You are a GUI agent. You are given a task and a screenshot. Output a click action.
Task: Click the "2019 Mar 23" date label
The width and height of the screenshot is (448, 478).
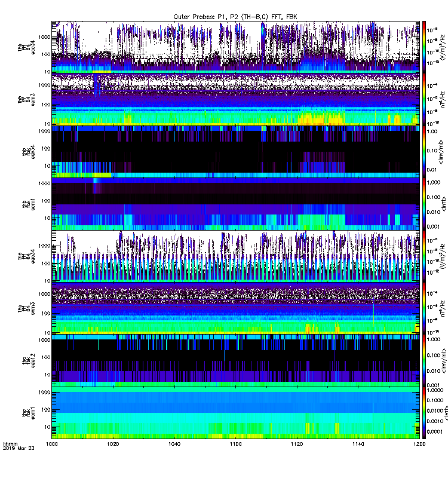[x=19, y=448]
